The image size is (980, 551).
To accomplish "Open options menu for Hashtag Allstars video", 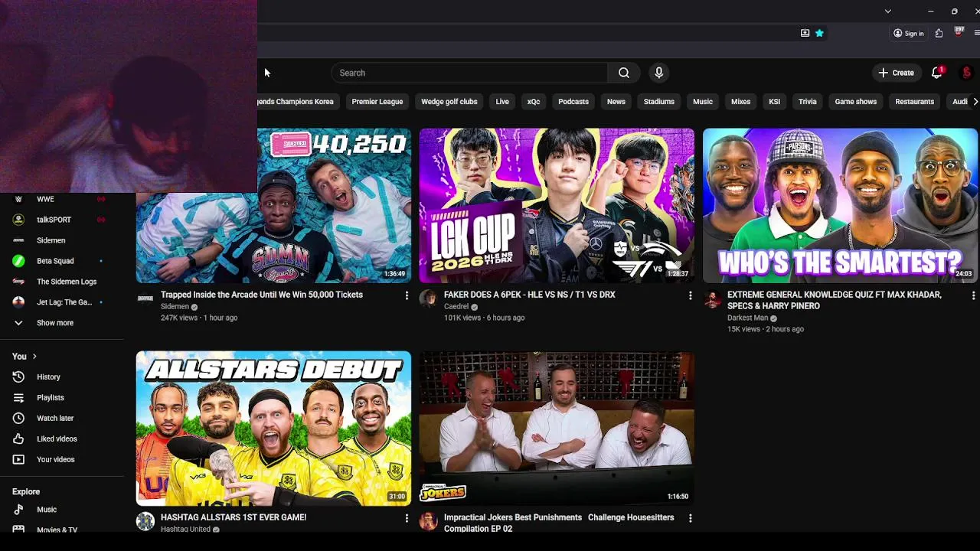I will [x=407, y=518].
